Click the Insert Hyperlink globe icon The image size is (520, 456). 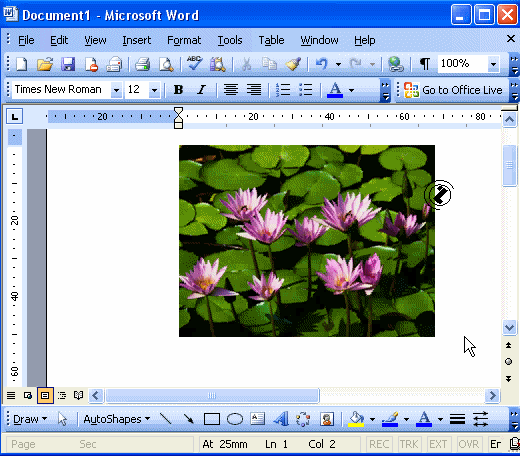[x=396, y=64]
